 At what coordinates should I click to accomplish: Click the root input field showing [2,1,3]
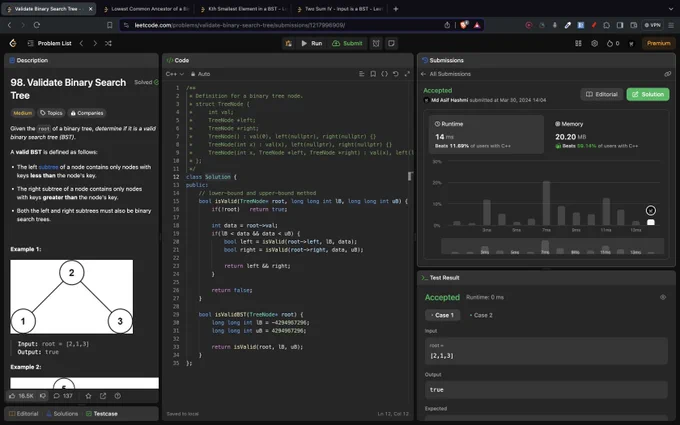(x=546, y=351)
